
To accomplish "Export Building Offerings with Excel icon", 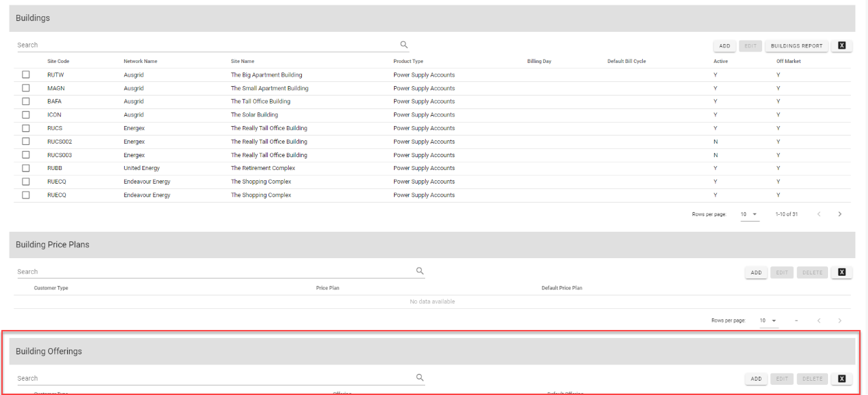I will [x=842, y=379].
